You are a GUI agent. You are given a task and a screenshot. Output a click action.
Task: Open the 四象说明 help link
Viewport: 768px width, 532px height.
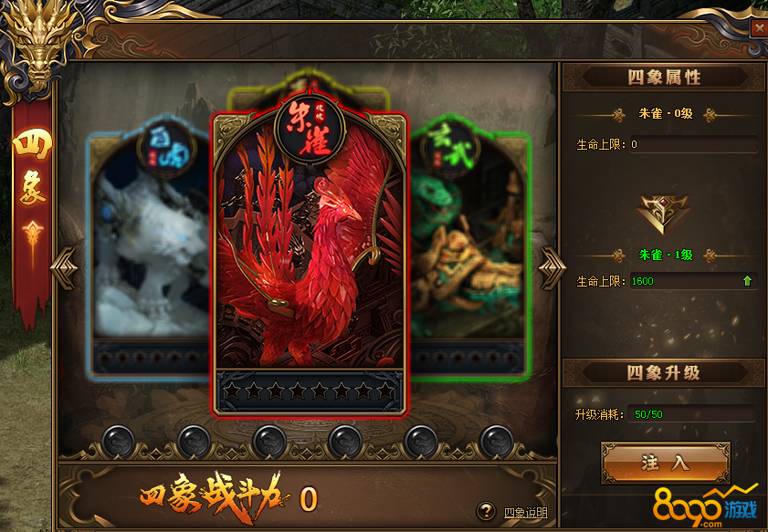click(526, 513)
